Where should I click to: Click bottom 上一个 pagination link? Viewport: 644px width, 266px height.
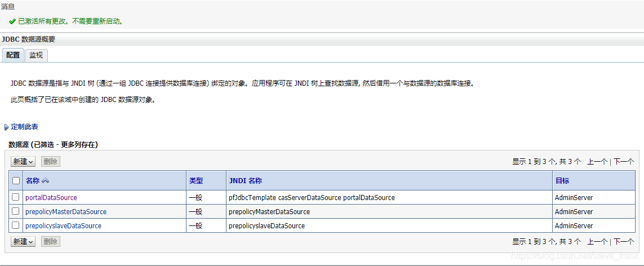[x=597, y=241]
